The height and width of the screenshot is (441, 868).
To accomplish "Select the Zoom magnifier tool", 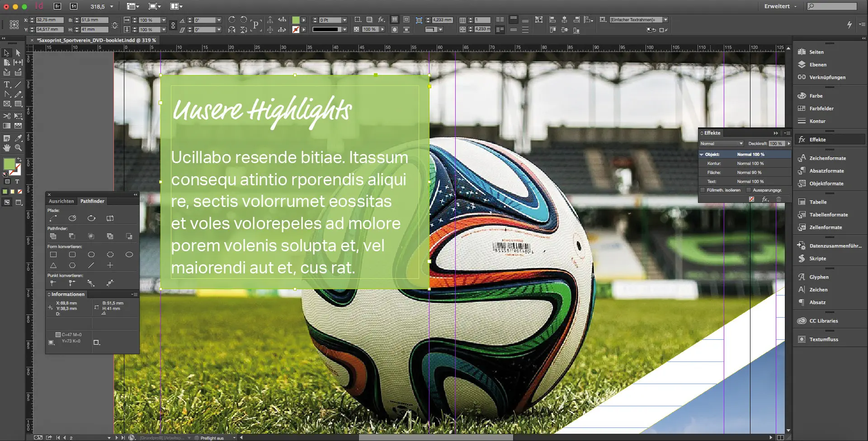I will [18, 148].
